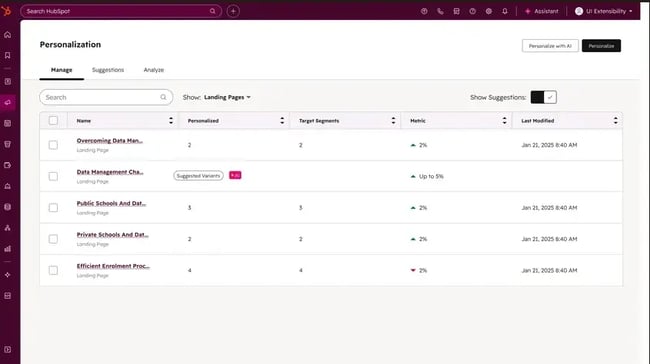The image size is (650, 364).
Task: Open the sidebar reporting bar-chart icon
Action: [7, 249]
